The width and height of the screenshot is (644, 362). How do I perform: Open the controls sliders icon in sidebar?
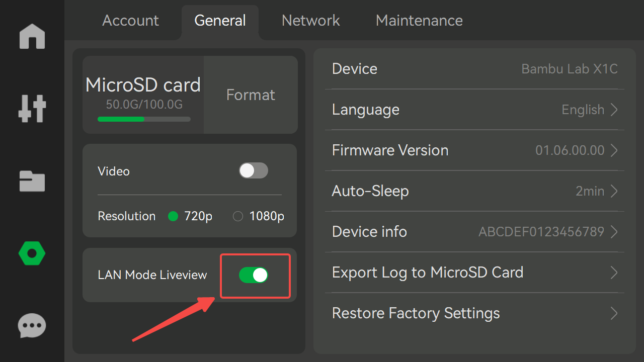click(x=32, y=108)
